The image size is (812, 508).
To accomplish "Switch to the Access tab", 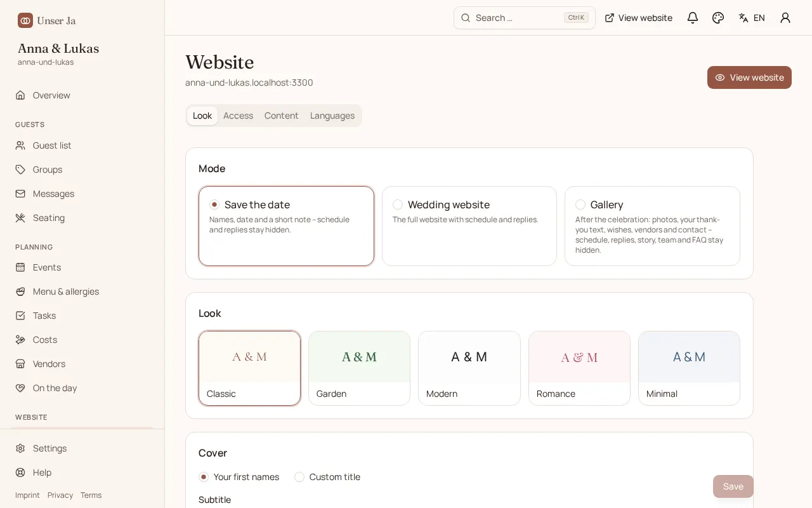I will pos(238,116).
